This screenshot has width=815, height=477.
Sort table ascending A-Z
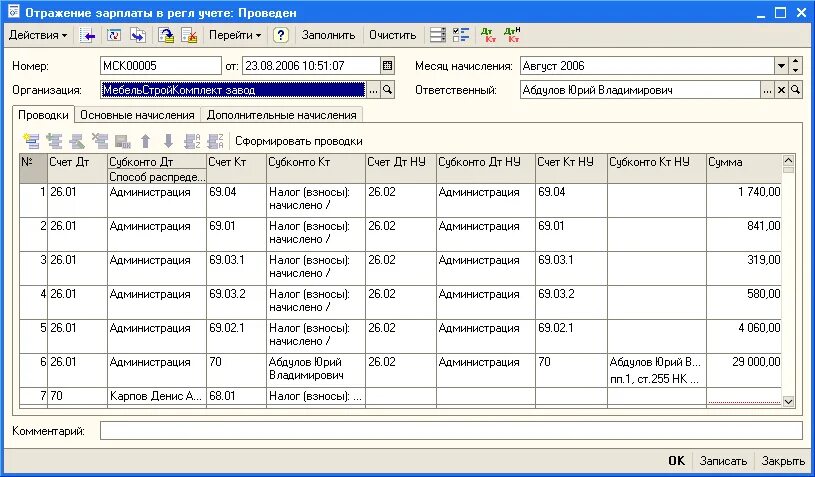click(192, 141)
